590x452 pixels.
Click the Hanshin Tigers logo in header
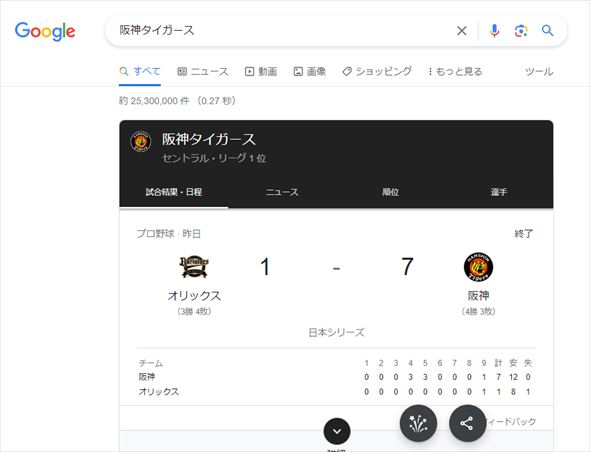pos(141,142)
